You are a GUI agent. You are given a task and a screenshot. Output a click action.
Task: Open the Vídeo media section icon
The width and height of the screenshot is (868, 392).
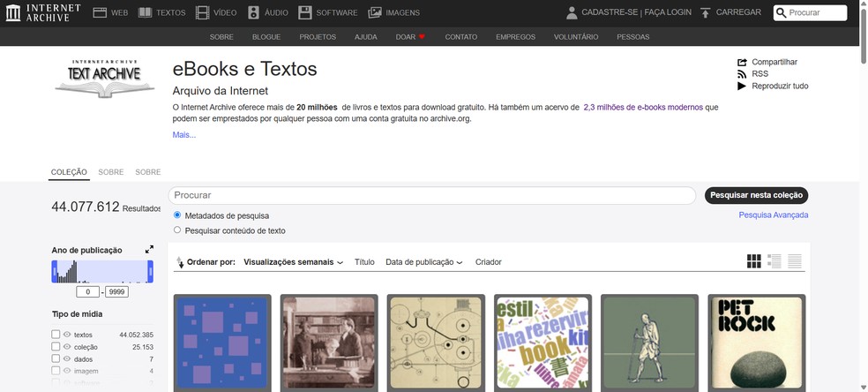click(x=204, y=12)
